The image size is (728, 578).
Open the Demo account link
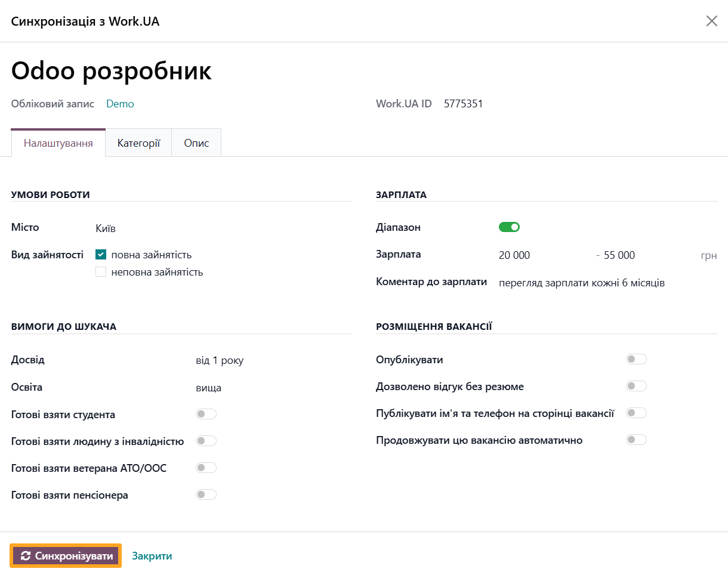pos(120,104)
